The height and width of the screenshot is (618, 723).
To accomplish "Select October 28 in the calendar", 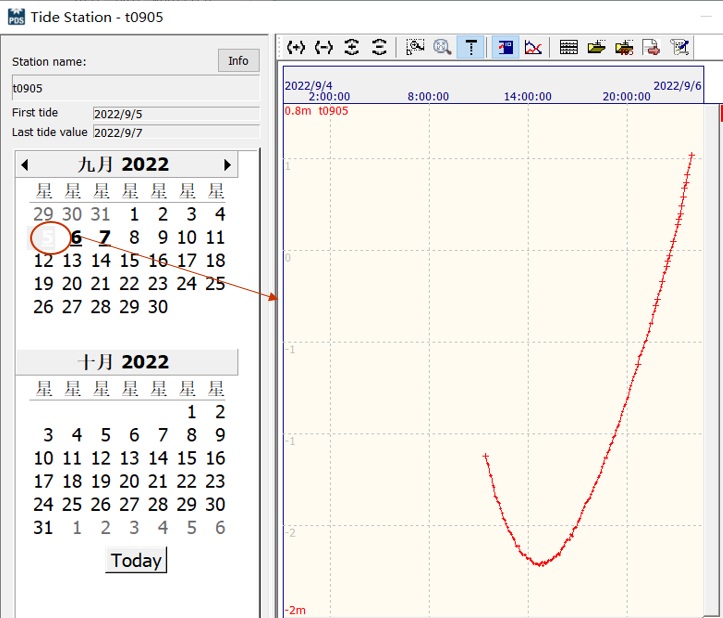I will [x=158, y=504].
